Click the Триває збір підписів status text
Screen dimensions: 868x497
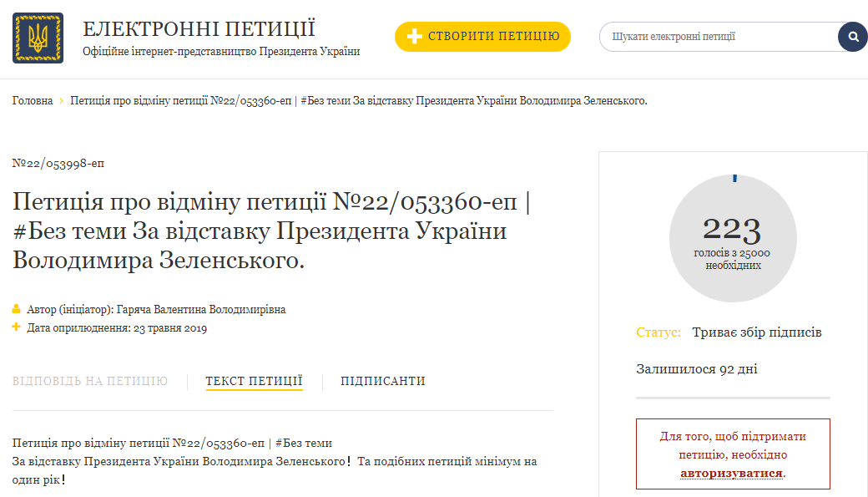756,332
